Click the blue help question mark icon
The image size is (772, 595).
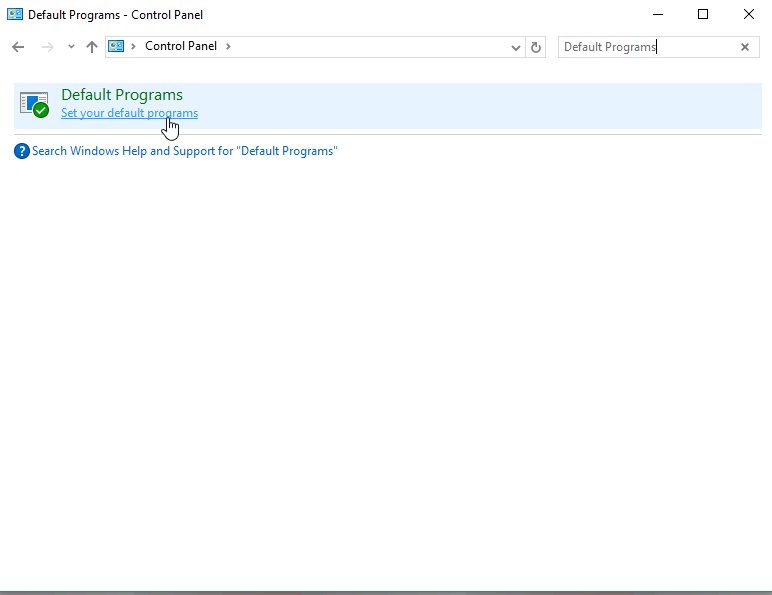click(x=22, y=151)
